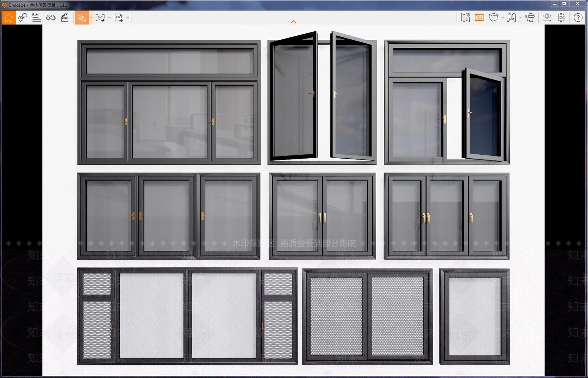Screen dimensions: 588x378
Task: Click the binoculars view icon
Action: tap(51, 18)
